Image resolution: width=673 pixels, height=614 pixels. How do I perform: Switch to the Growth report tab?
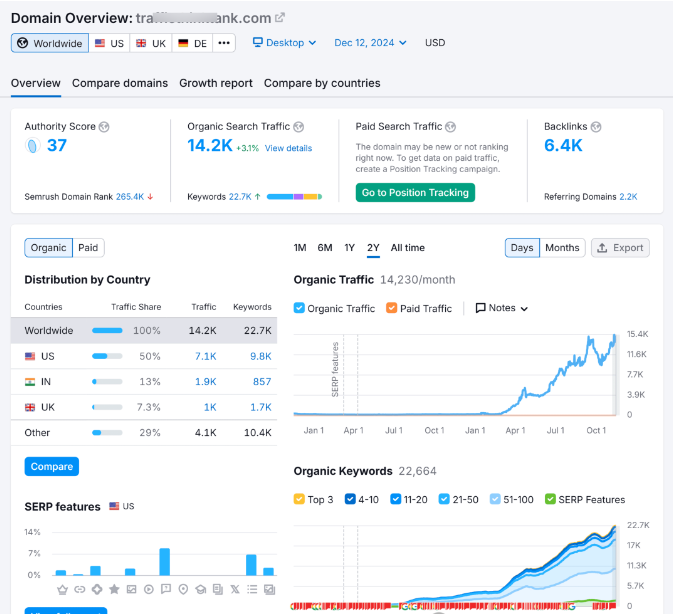216,83
